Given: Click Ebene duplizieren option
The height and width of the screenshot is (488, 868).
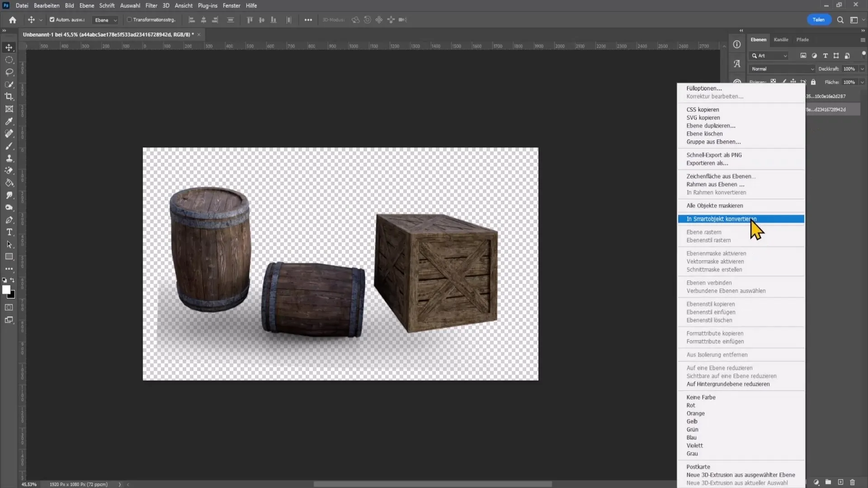Looking at the screenshot, I should click(711, 125).
